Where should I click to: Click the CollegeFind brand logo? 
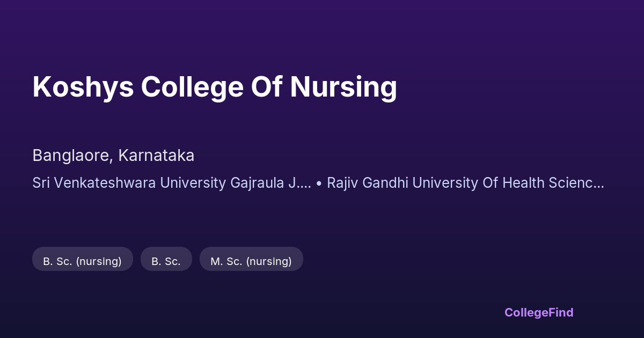539,312
